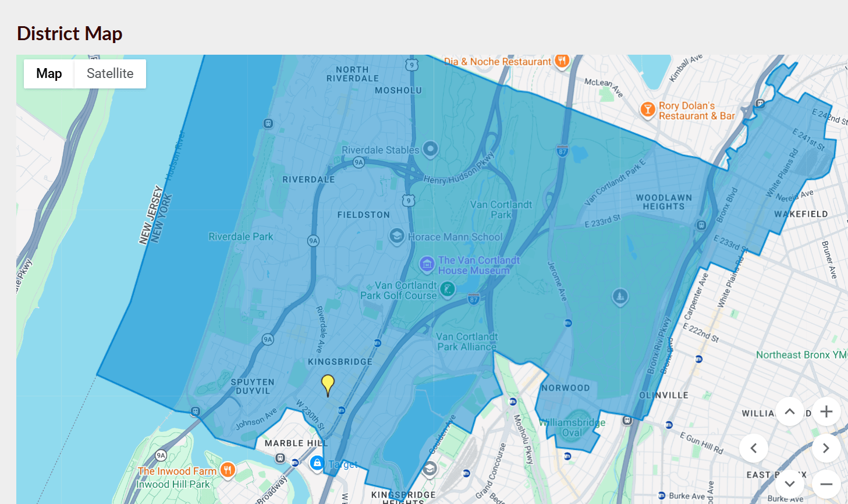Click the Northeast Bronx YMCA label

coord(801,355)
